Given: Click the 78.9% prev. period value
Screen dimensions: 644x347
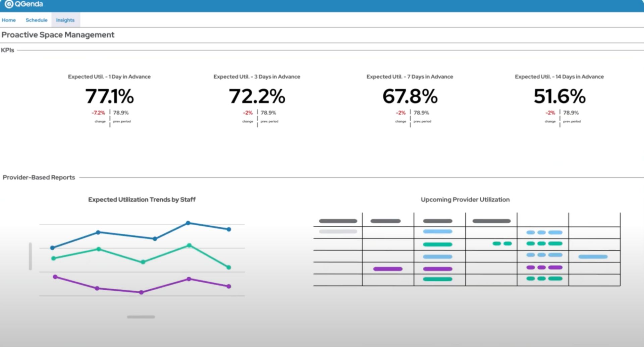Looking at the screenshot, I should pos(121,113).
